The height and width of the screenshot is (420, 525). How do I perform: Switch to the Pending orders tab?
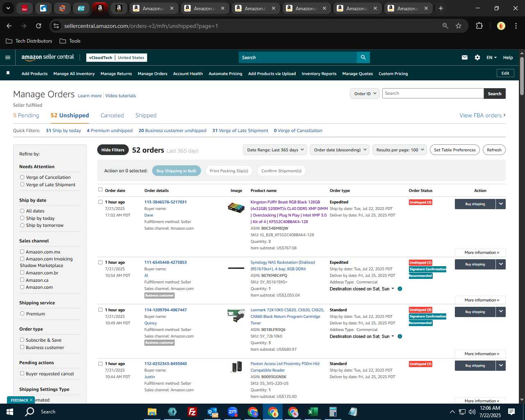tap(26, 115)
